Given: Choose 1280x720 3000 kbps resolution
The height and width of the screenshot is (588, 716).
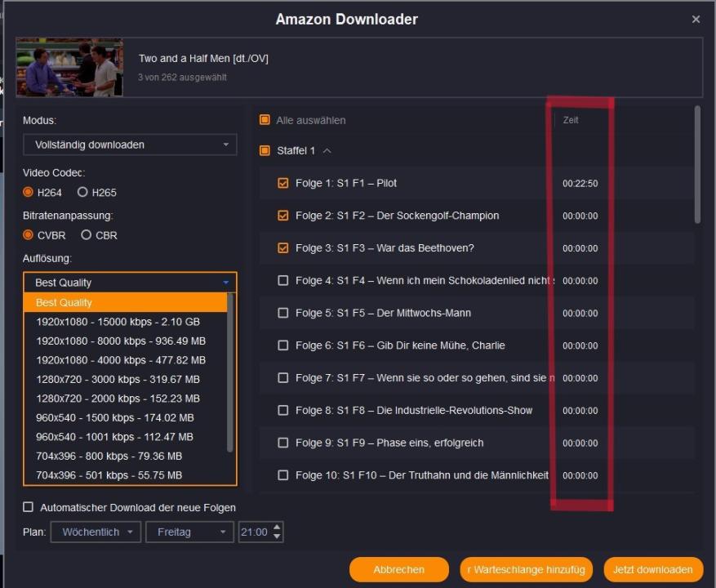Looking at the screenshot, I should pos(118,379).
